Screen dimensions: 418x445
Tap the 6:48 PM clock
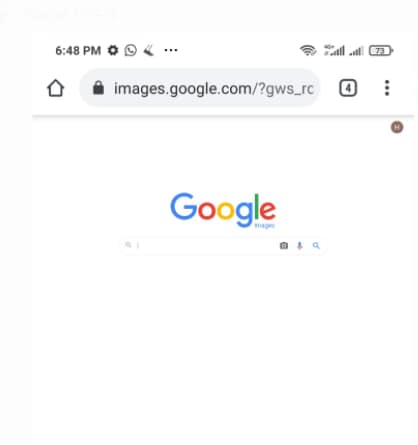(x=78, y=51)
